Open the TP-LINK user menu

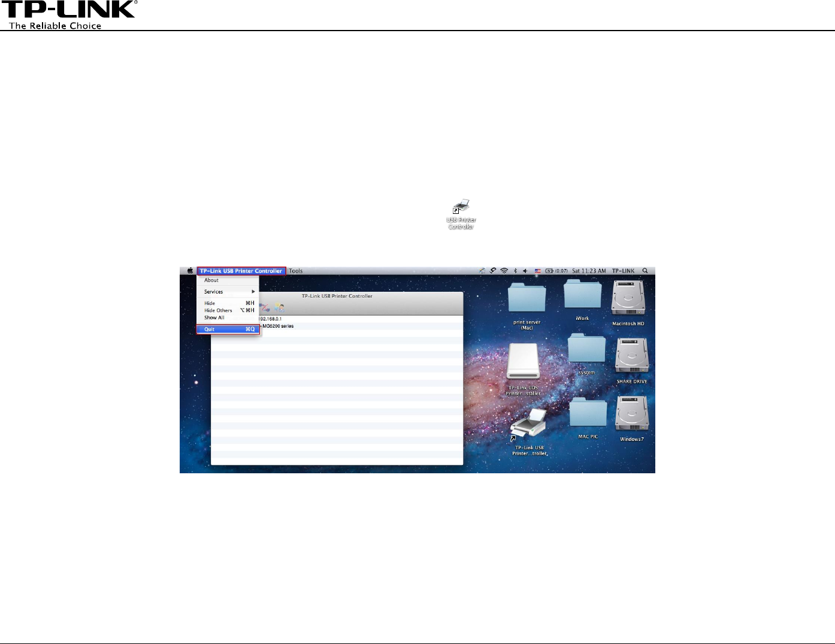coord(623,271)
